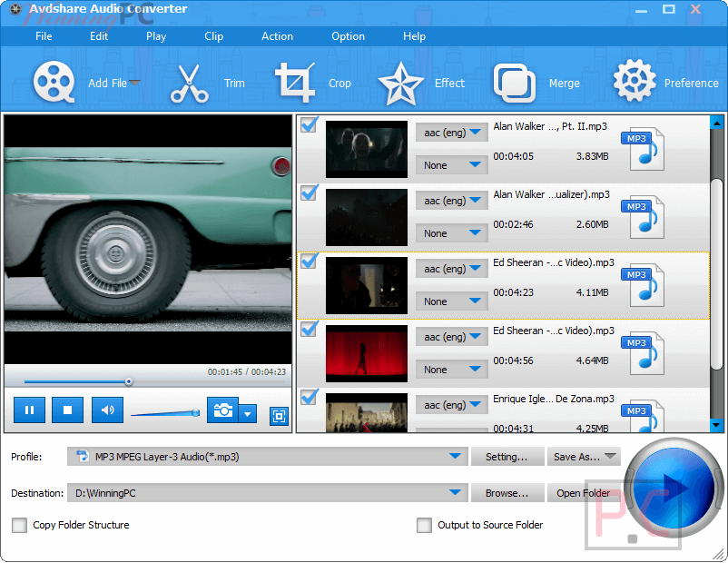This screenshot has height=563, width=728.
Task: Toggle full screen preview
Action: tap(279, 416)
